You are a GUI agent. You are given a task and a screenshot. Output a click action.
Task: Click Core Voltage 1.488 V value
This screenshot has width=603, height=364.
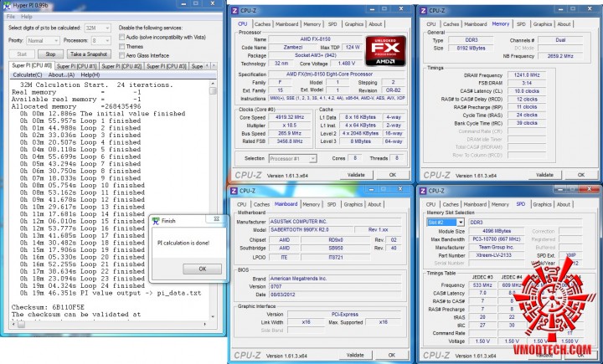click(348, 64)
